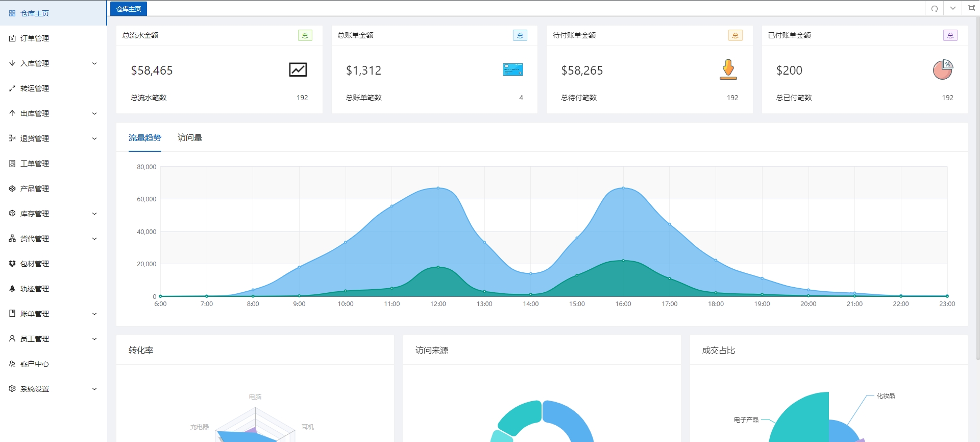Click the 货代管理 sidebar icon
980x442 pixels.
point(12,239)
